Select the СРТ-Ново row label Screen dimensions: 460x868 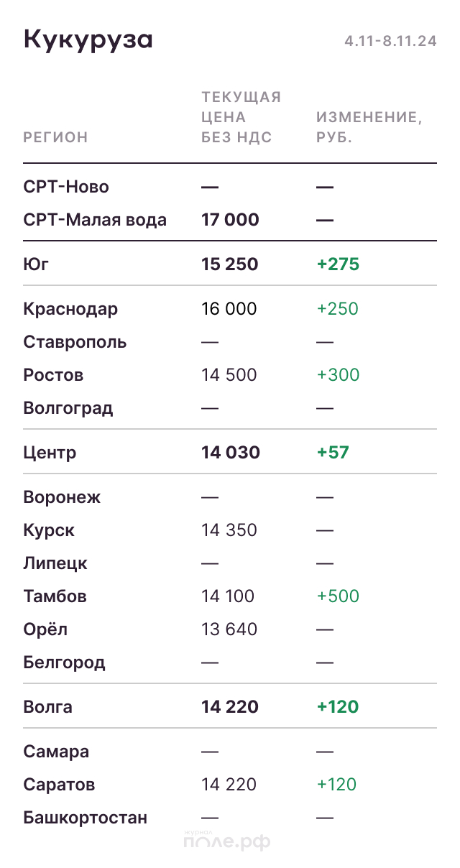coord(66,187)
